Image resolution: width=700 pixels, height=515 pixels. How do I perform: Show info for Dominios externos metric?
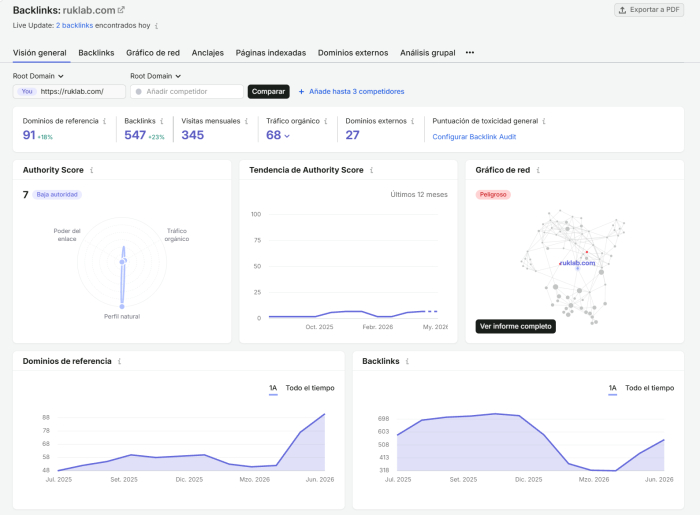tap(413, 121)
